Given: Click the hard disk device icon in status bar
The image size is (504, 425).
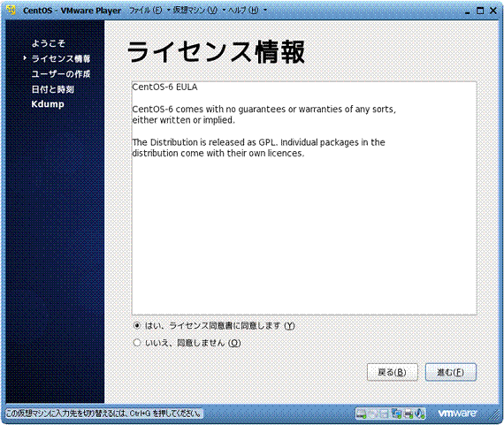Looking at the screenshot, I should click(x=362, y=414).
